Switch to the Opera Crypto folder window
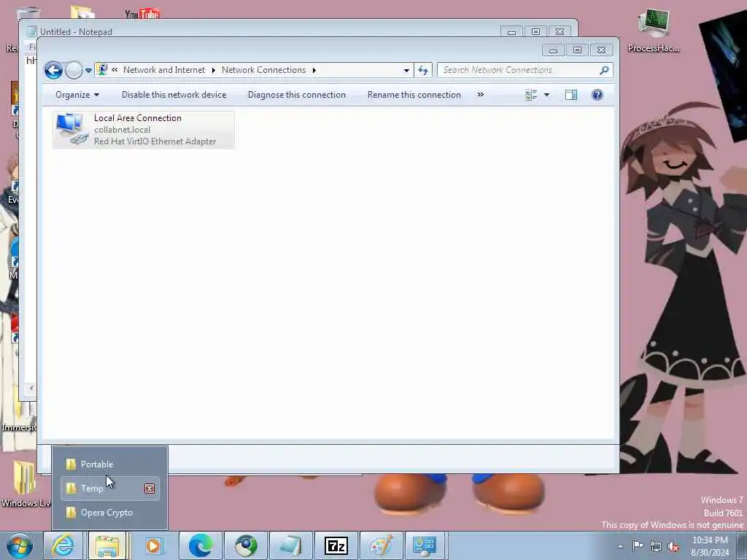 pos(110,513)
